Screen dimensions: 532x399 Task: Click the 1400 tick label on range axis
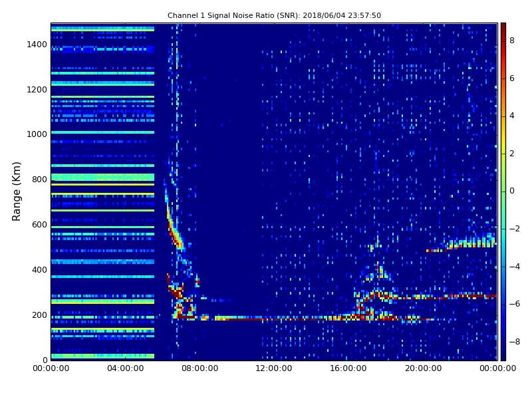(x=37, y=45)
